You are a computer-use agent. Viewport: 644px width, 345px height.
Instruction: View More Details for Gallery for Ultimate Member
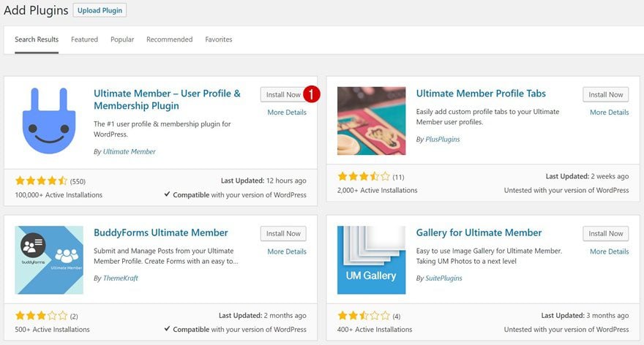coord(609,251)
